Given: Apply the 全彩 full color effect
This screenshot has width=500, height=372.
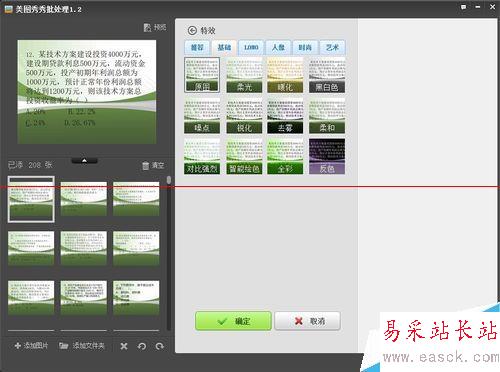Looking at the screenshot, I should tap(285, 156).
